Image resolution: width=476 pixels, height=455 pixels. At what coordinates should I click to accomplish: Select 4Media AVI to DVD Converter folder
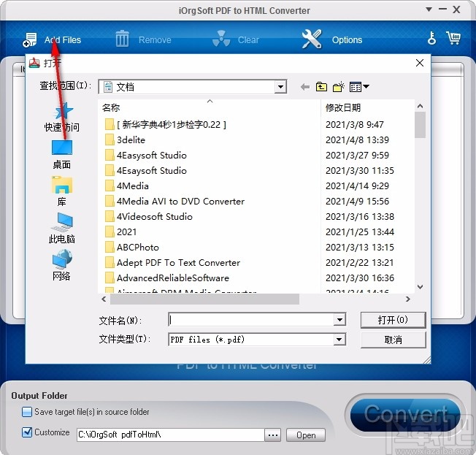pyautogui.click(x=180, y=202)
